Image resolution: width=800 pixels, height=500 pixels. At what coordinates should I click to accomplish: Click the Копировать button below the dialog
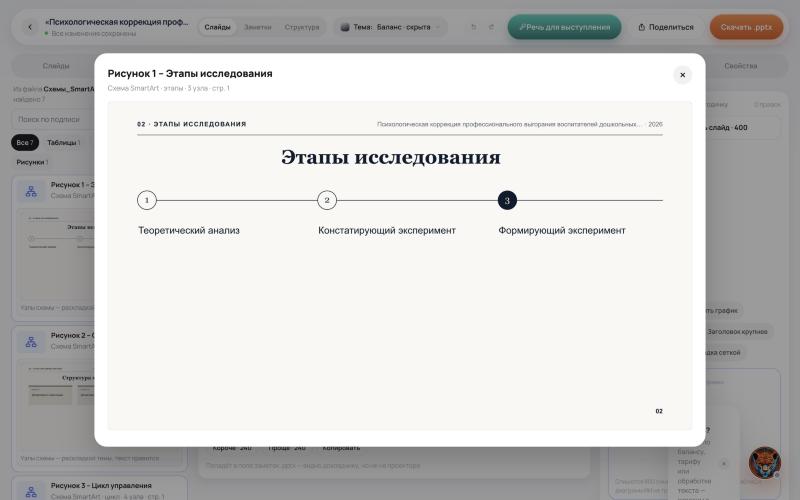[x=341, y=448]
